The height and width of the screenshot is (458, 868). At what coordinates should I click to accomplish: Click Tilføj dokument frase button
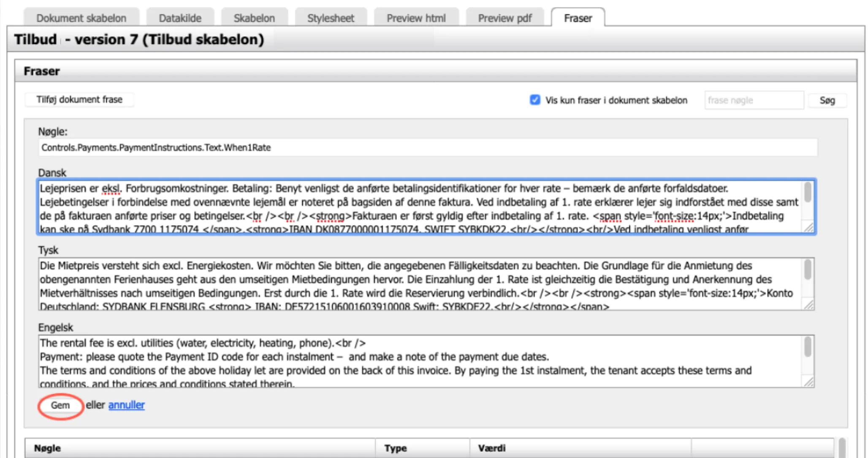click(x=79, y=100)
